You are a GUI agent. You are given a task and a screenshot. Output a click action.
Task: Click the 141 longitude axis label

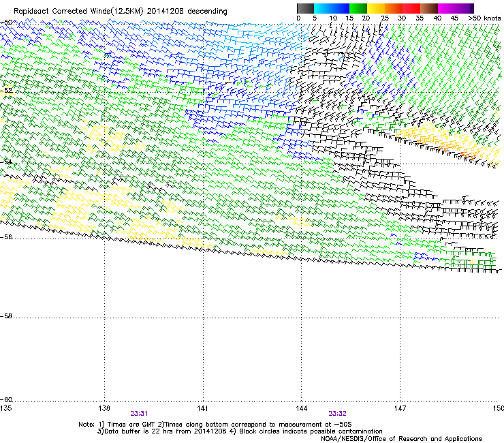[x=202, y=408]
